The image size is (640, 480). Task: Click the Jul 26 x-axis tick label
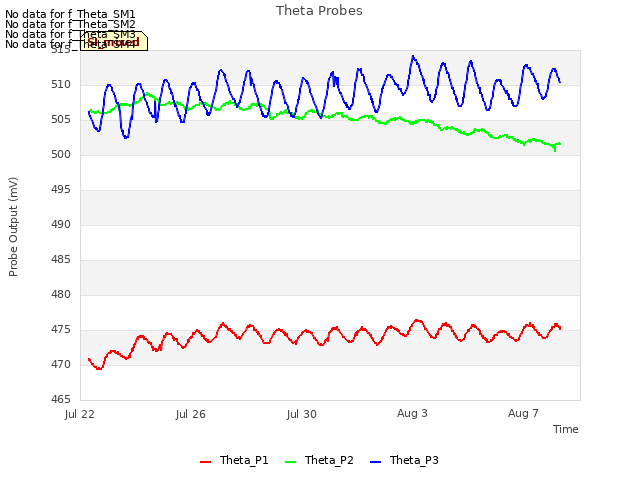coord(191,414)
